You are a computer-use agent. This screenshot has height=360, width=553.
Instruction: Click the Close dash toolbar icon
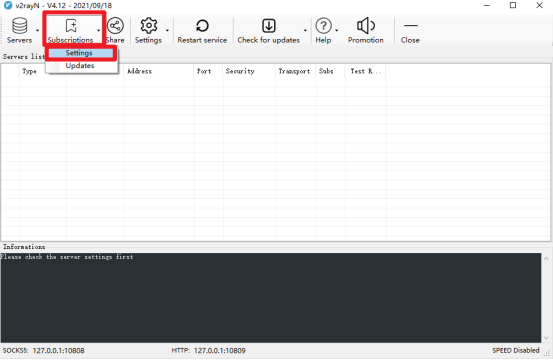coord(411,26)
